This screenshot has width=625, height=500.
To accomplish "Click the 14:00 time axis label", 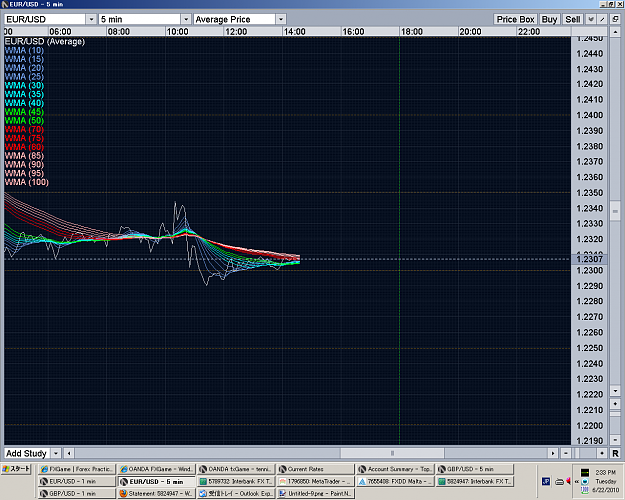I will tap(294, 31).
